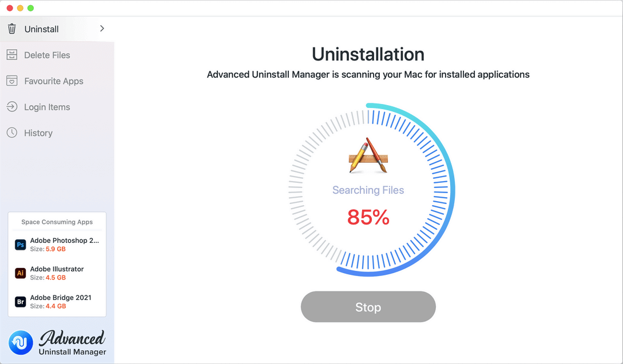Expand the Uninstall section with its chevron

click(x=102, y=28)
